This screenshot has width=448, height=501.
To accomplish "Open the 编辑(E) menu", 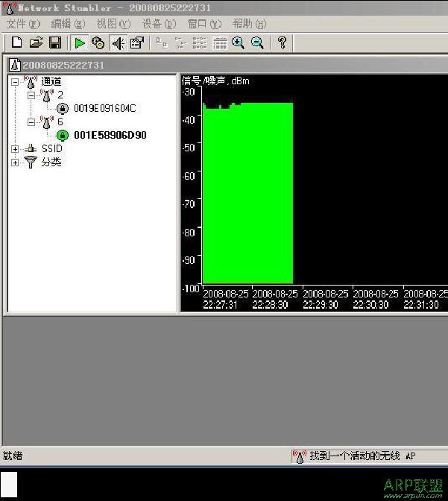I will tap(68, 24).
